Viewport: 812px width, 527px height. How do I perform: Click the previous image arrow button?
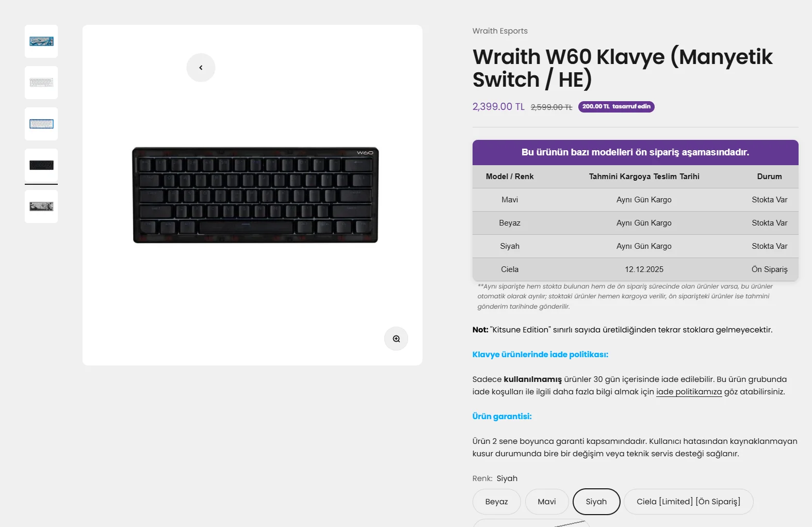click(201, 68)
